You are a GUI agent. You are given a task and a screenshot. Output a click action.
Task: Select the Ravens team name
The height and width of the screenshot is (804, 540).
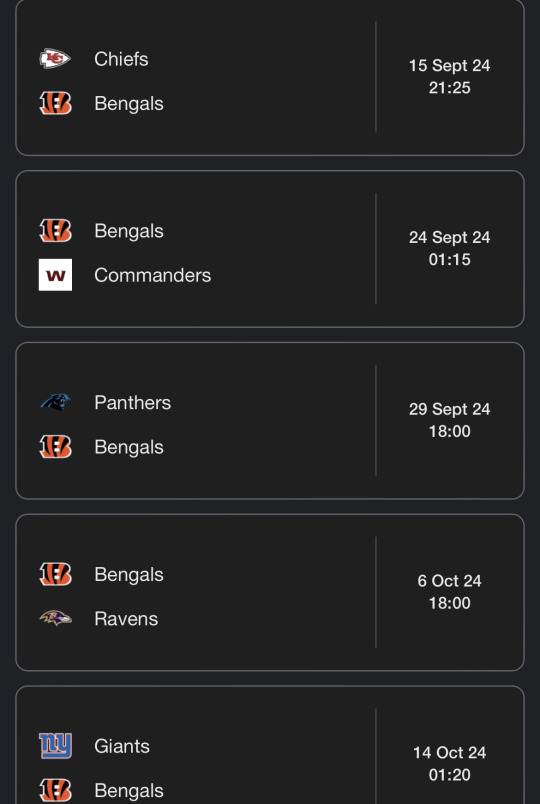point(126,619)
